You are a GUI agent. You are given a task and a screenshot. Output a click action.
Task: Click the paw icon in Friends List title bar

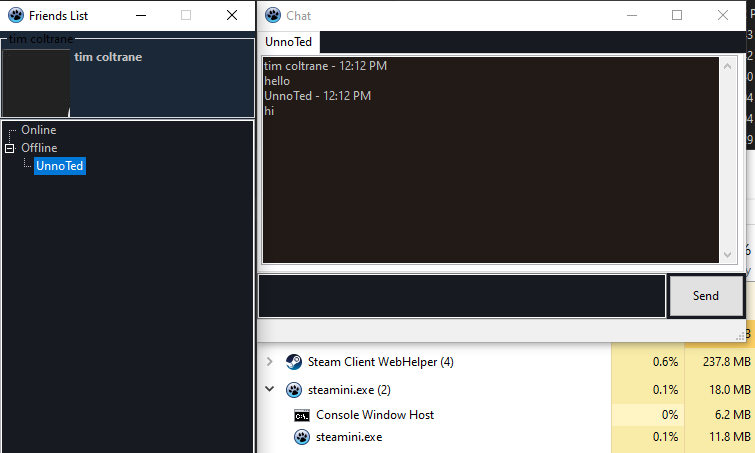pyautogui.click(x=15, y=15)
